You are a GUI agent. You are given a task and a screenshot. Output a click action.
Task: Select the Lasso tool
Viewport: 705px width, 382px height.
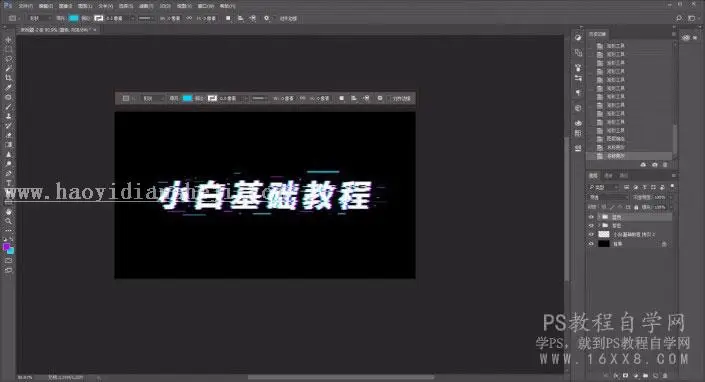pyautogui.click(x=9, y=58)
